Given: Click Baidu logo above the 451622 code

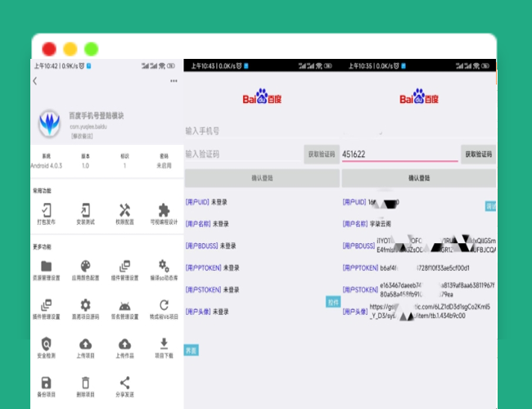Looking at the screenshot, I should point(419,97).
